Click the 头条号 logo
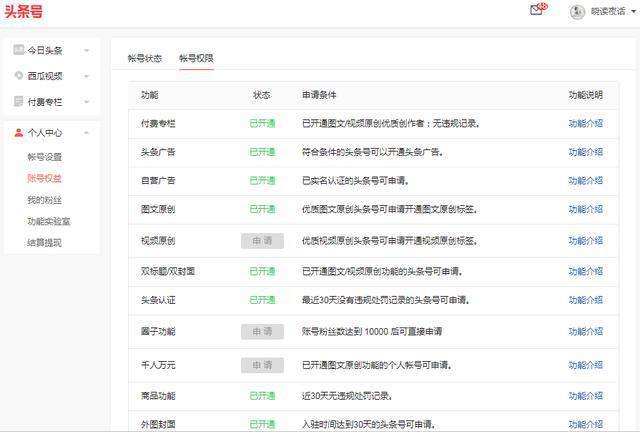This screenshot has width=640, height=434. pyautogui.click(x=23, y=11)
